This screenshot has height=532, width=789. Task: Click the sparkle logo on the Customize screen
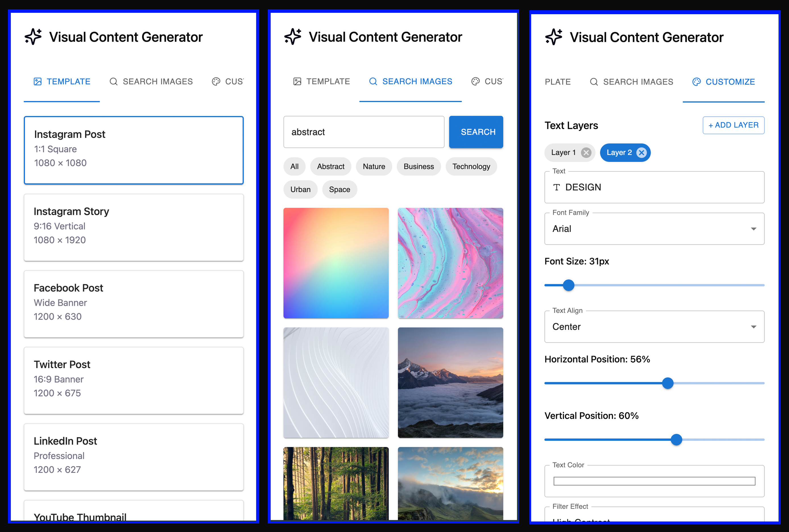pyautogui.click(x=554, y=37)
